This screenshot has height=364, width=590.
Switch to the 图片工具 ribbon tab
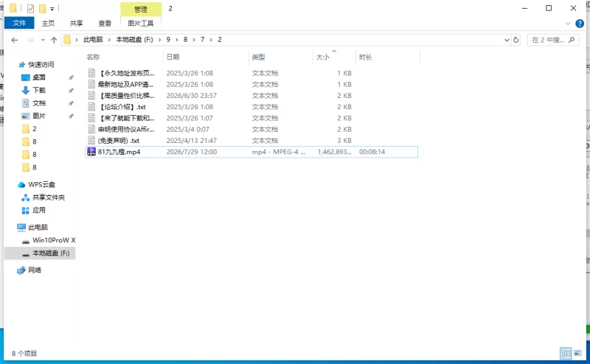141,24
